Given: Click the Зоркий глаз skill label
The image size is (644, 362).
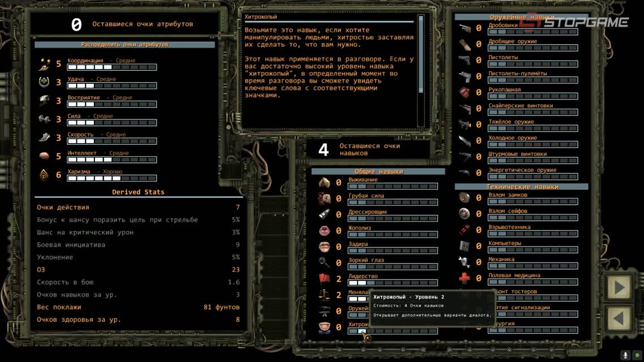Looking at the screenshot, I should tap(366, 260).
